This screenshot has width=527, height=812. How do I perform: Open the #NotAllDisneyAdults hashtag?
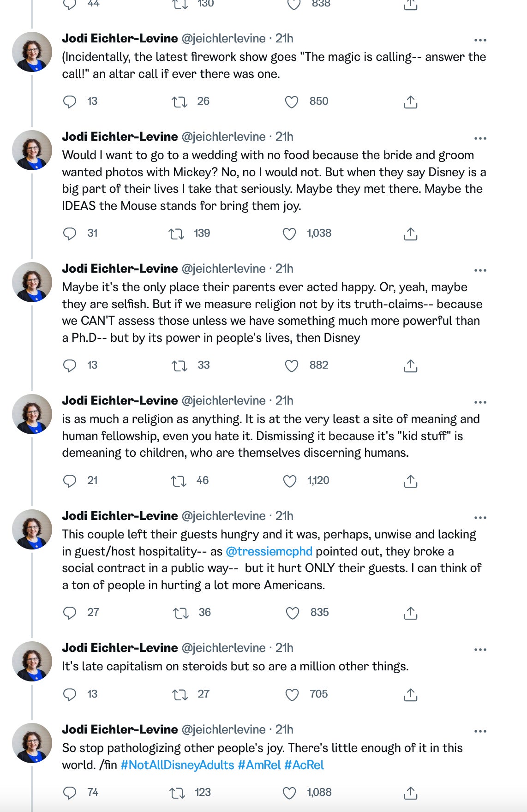coord(177,765)
